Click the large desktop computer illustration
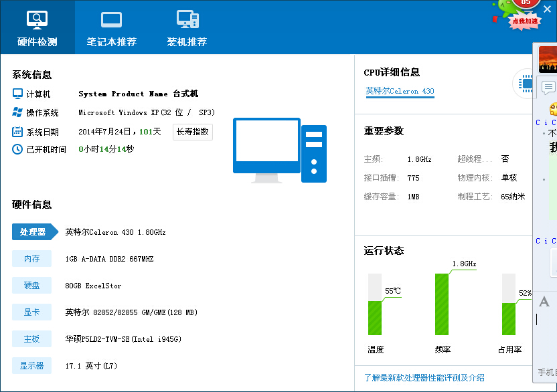 click(x=280, y=151)
